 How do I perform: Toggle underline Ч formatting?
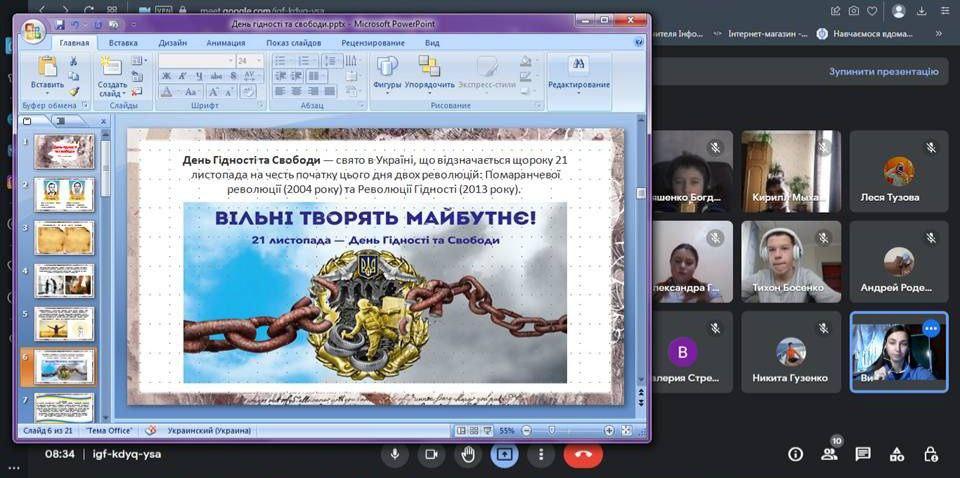pos(199,77)
